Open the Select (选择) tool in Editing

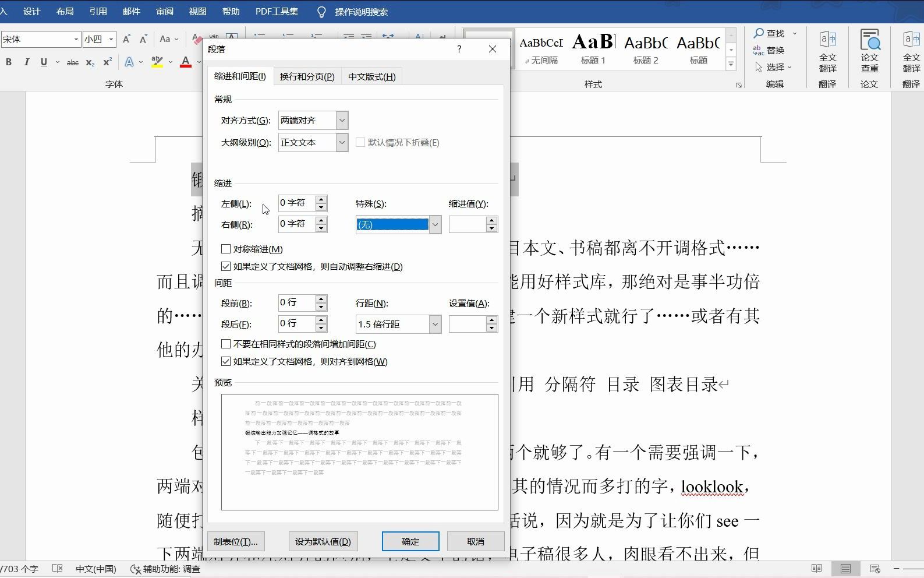pyautogui.click(x=774, y=67)
